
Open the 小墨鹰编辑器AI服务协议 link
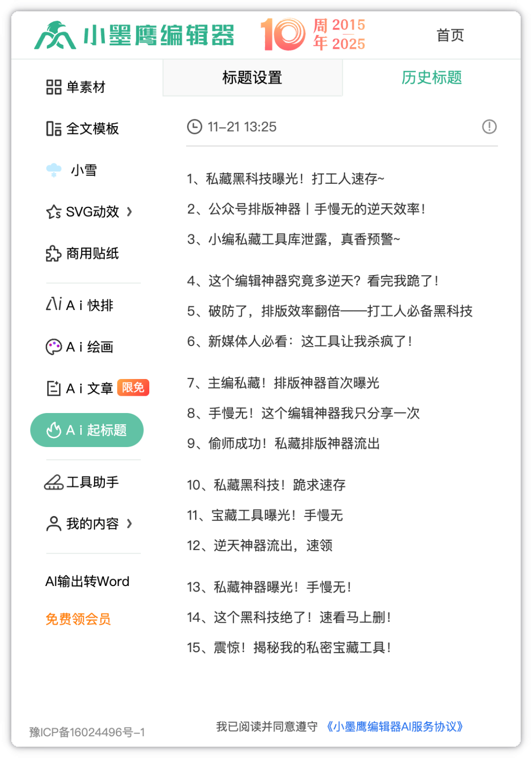click(x=395, y=726)
